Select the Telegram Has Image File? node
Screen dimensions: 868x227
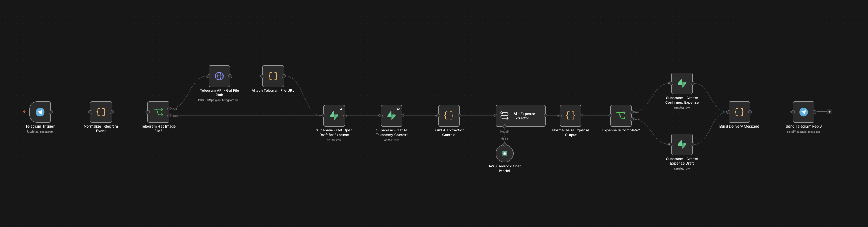[x=158, y=112]
